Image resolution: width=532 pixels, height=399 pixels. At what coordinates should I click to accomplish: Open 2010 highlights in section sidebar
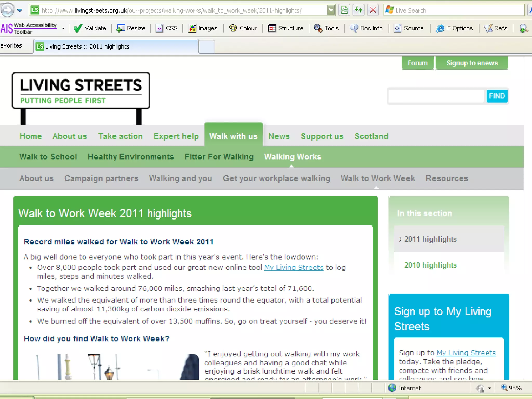pos(430,265)
